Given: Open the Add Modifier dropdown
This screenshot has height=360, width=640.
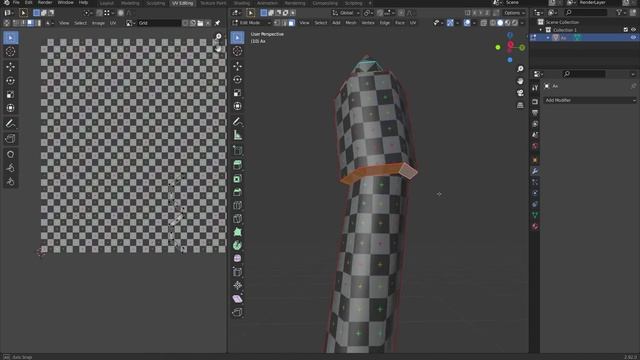Looking at the screenshot, I should pyautogui.click(x=590, y=100).
